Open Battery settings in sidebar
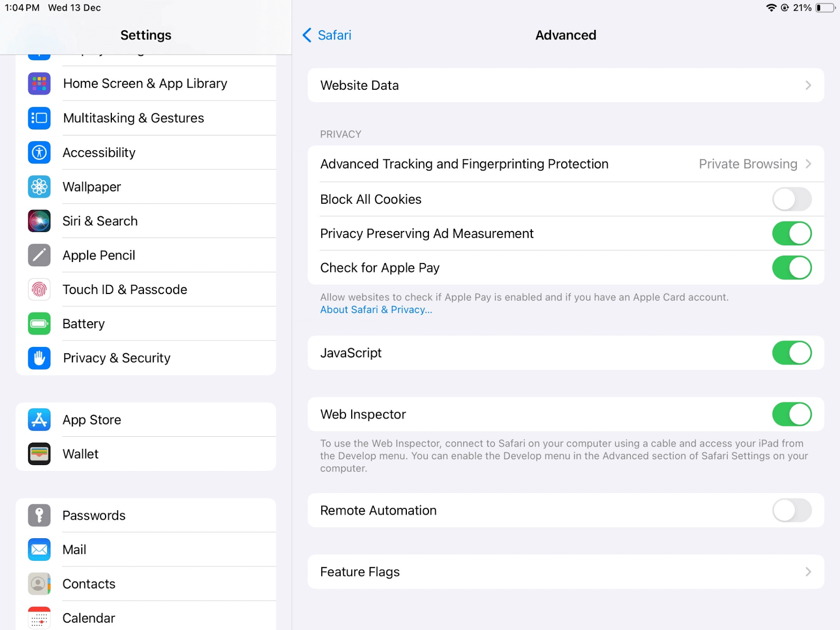Viewport: 840px width, 630px height. [84, 324]
